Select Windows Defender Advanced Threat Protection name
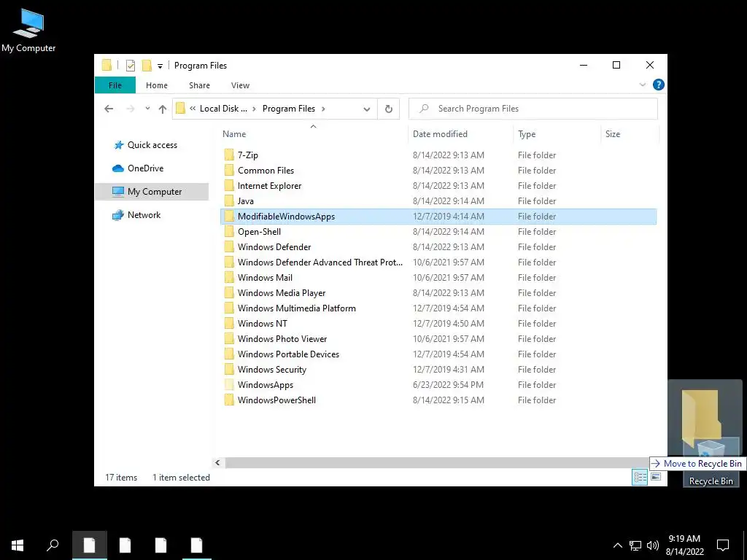This screenshot has width=747, height=560. pyautogui.click(x=320, y=262)
